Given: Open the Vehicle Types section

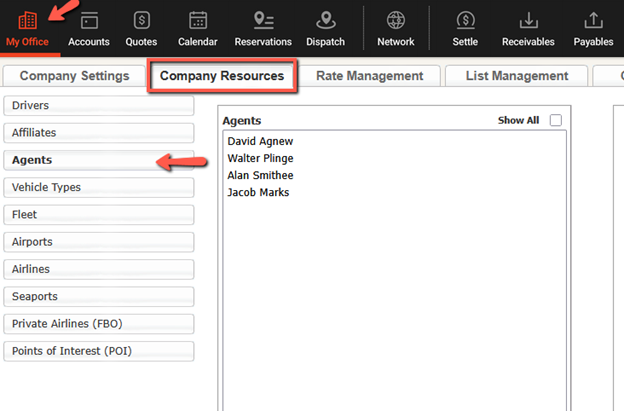Looking at the screenshot, I should point(99,187).
